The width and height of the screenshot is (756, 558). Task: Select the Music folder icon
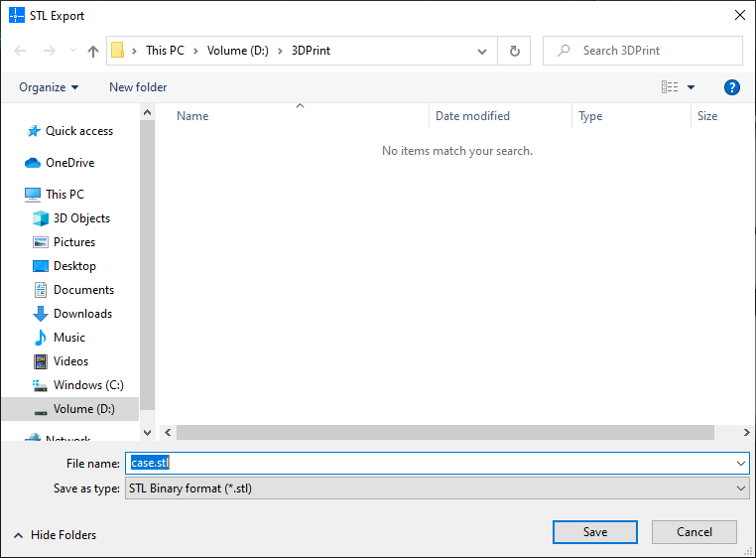tap(41, 338)
